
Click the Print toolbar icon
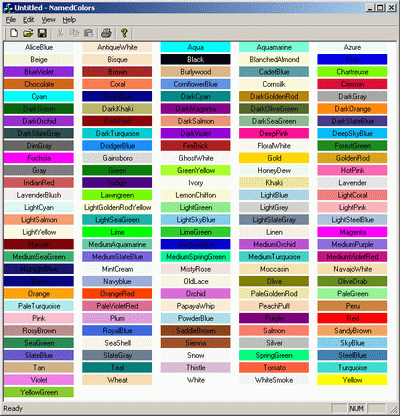coord(106,33)
